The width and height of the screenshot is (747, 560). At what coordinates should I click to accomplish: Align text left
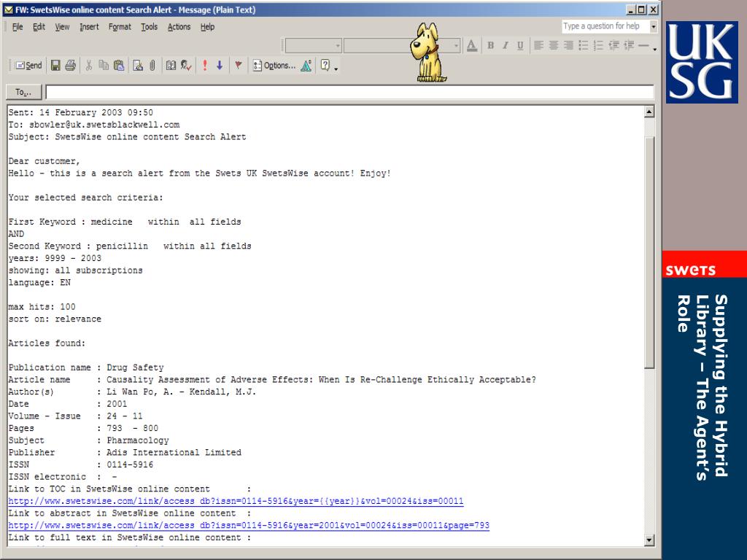point(538,46)
